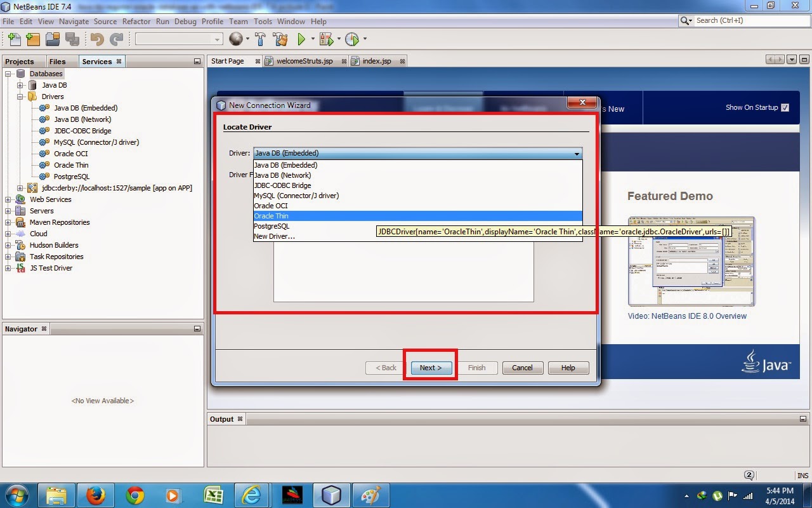Open Google Chrome from the taskbar

pyautogui.click(x=134, y=495)
